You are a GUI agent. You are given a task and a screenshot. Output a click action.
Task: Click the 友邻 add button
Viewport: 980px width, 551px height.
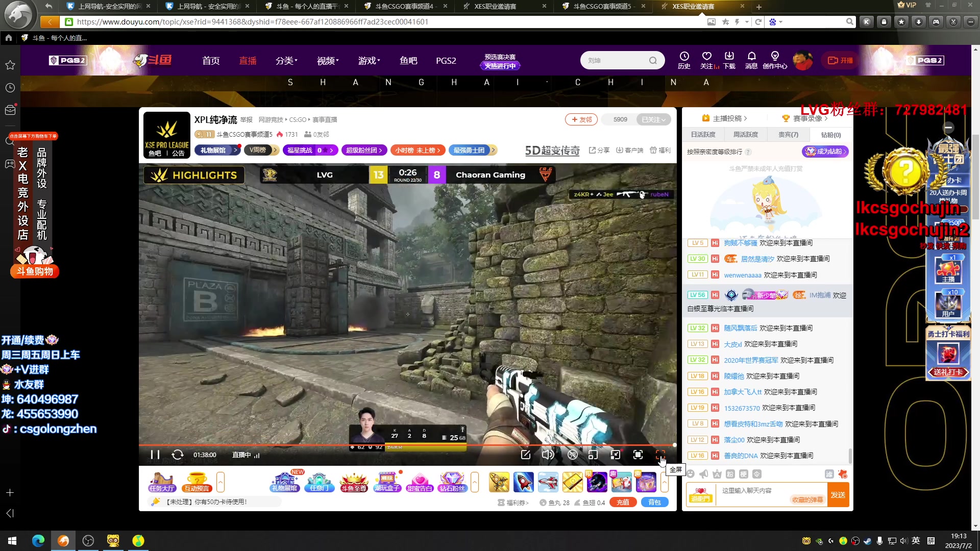pos(581,119)
